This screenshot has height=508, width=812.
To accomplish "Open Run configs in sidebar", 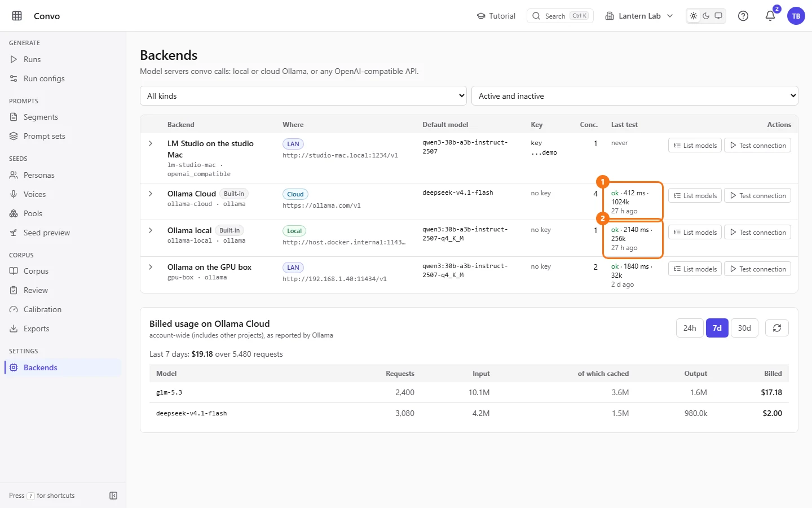I will (63, 78).
